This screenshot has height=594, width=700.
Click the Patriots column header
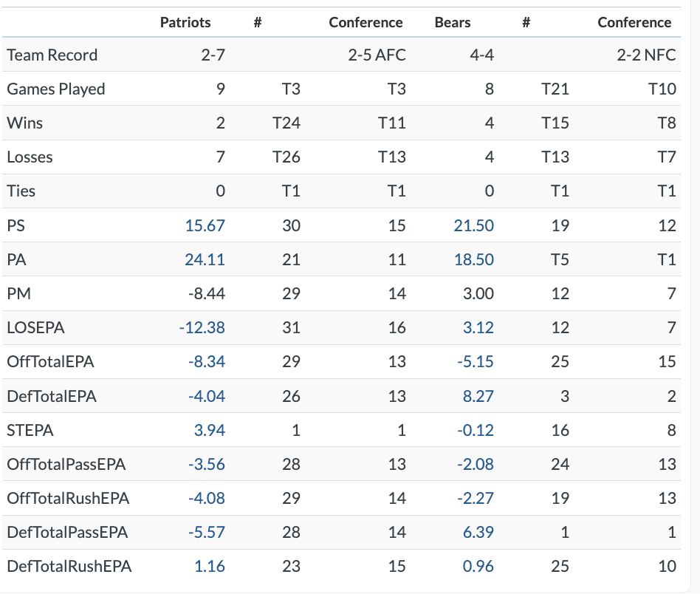(185, 22)
